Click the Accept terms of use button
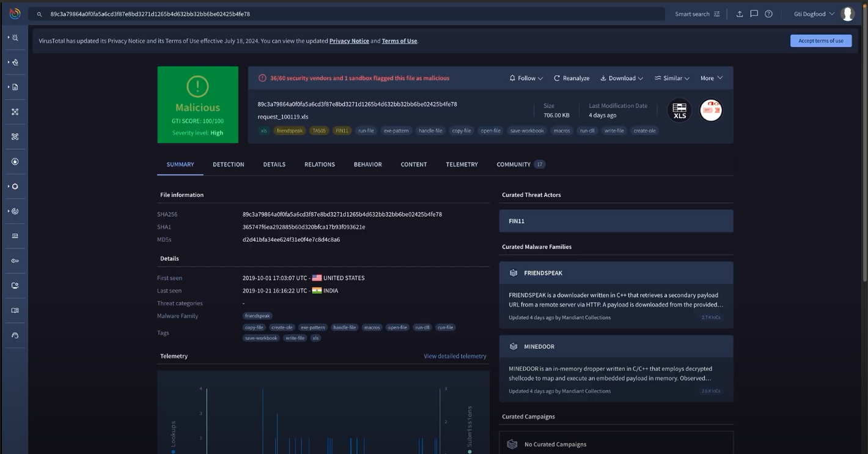This screenshot has height=454, width=868. [x=821, y=40]
